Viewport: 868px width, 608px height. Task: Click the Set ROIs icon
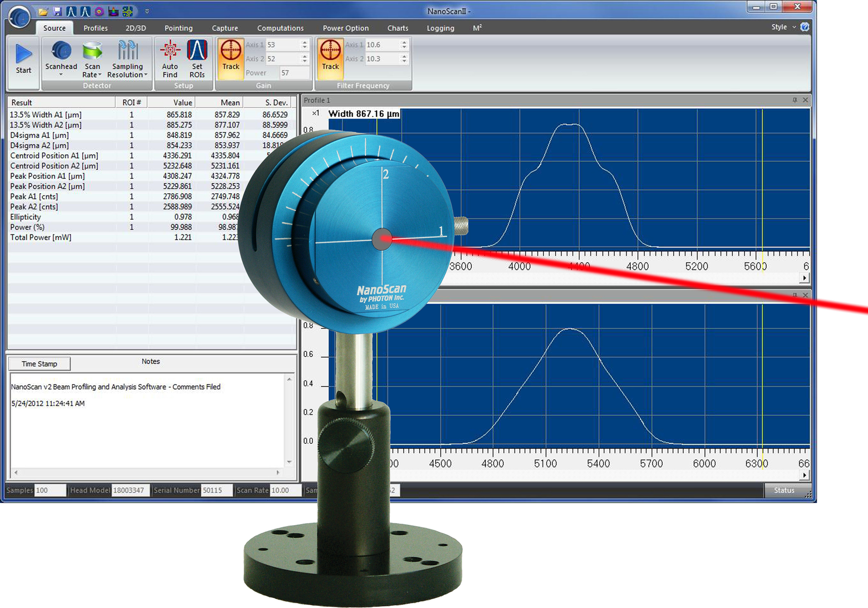(197, 51)
